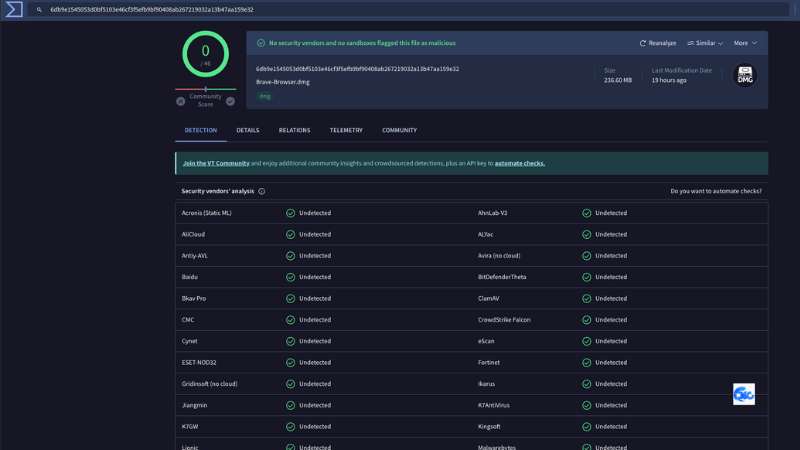The width and height of the screenshot is (800, 450).
Task: Open the Detection tab
Action: click(201, 130)
